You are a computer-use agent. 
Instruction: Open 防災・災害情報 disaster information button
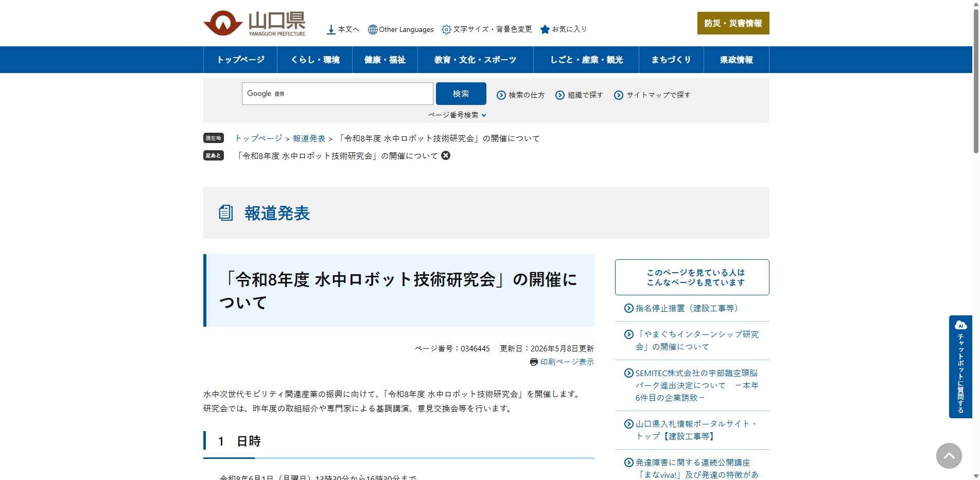point(733,23)
